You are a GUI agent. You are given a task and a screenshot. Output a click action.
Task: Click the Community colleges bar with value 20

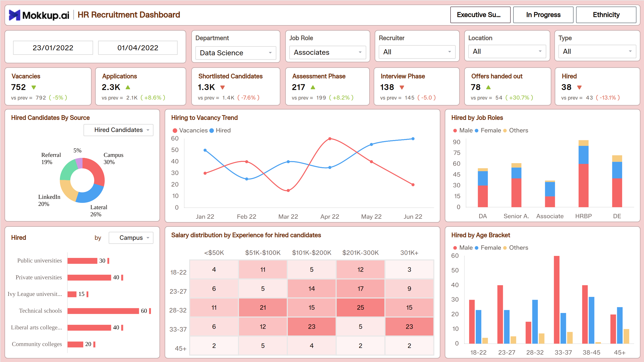[x=75, y=344]
